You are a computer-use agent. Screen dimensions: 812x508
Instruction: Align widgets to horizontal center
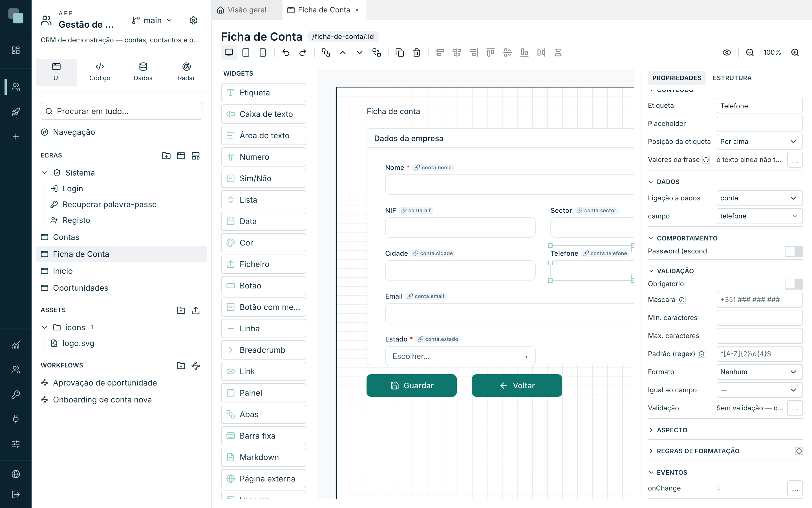click(x=457, y=52)
